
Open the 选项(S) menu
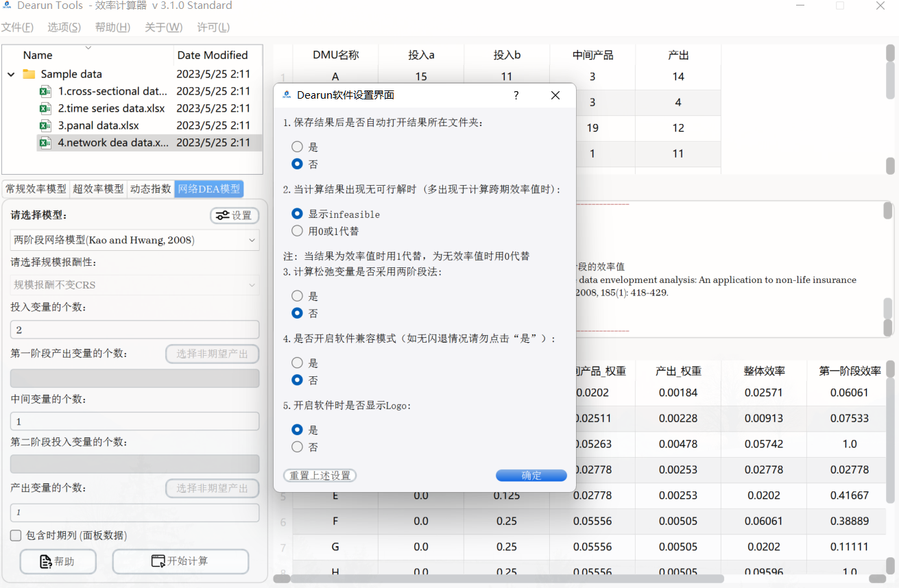pos(64,27)
